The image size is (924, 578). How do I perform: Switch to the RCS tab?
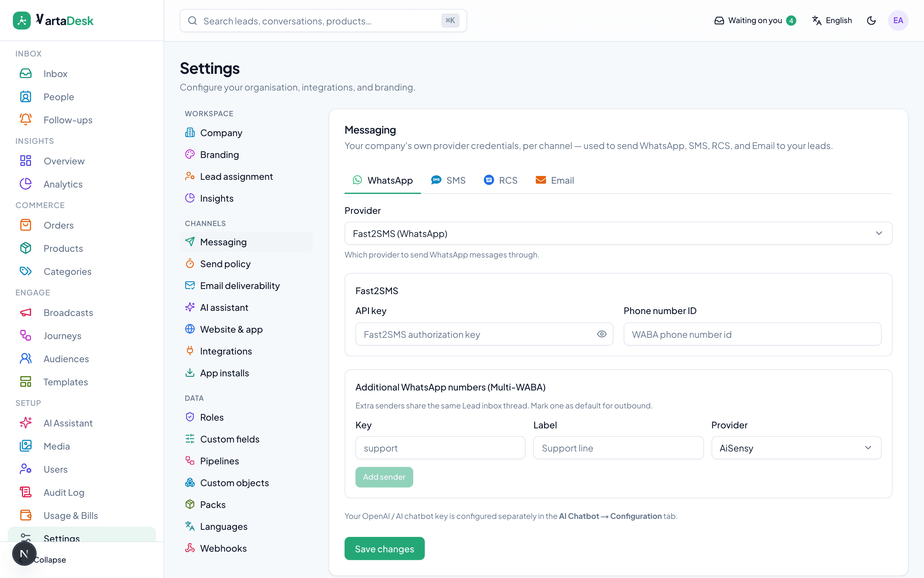pyautogui.click(x=501, y=180)
